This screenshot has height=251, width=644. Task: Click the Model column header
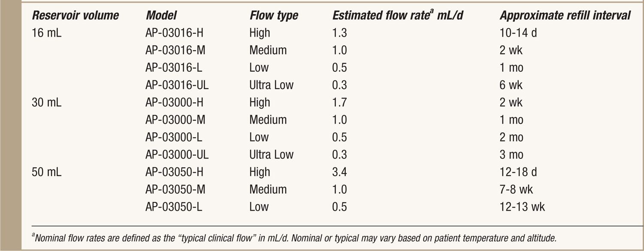coord(161,16)
